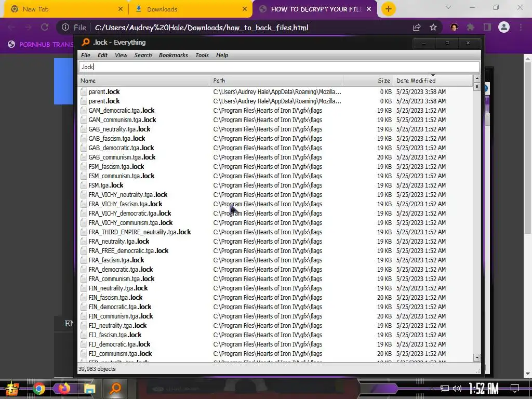
Task: Open Firefox from the taskbar
Action: pyautogui.click(x=64, y=389)
